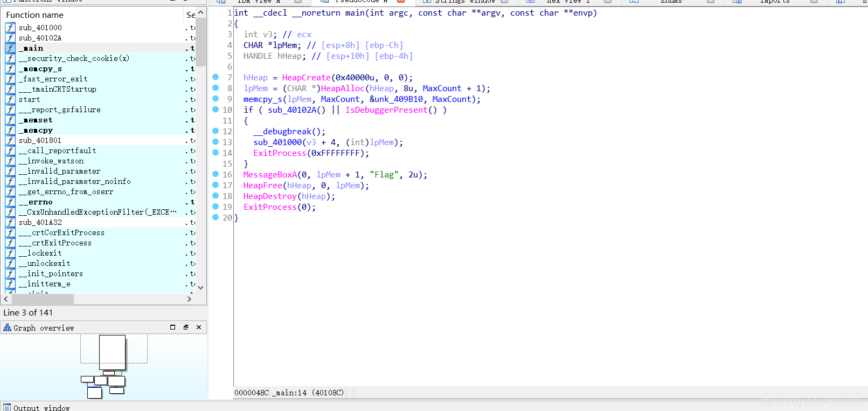Click the function icon beside sub_40102A
The width and height of the screenshot is (868, 411).
(10, 38)
